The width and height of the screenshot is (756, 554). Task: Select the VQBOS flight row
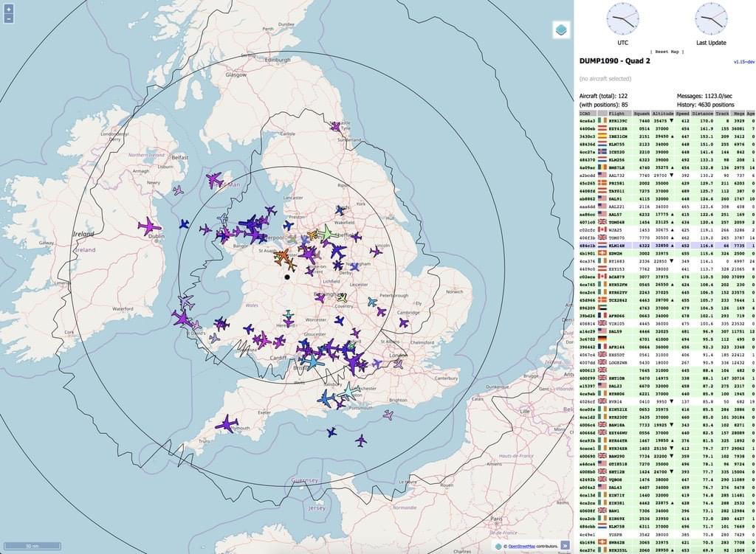(667, 479)
